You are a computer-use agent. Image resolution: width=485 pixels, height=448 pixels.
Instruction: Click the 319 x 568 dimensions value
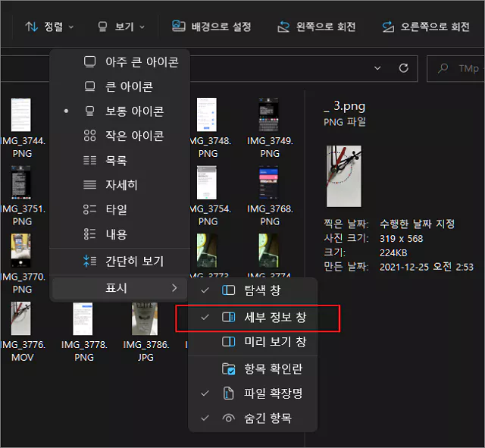(401, 239)
